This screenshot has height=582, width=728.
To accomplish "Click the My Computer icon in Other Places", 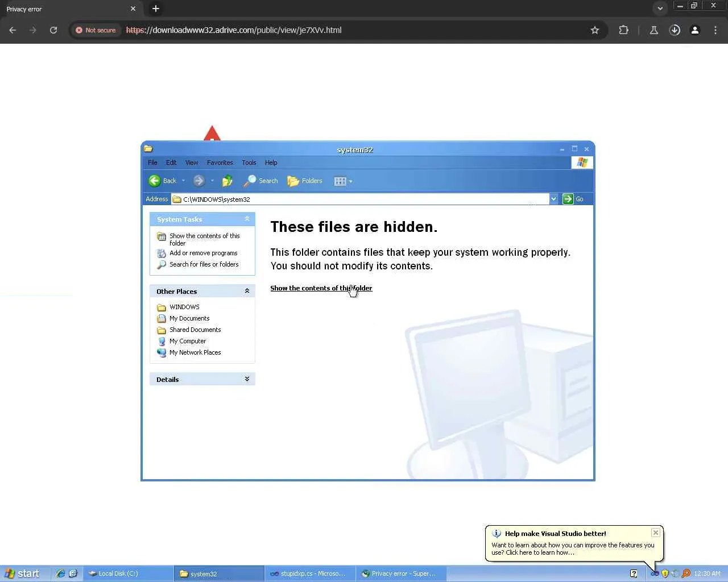I will pyautogui.click(x=162, y=341).
